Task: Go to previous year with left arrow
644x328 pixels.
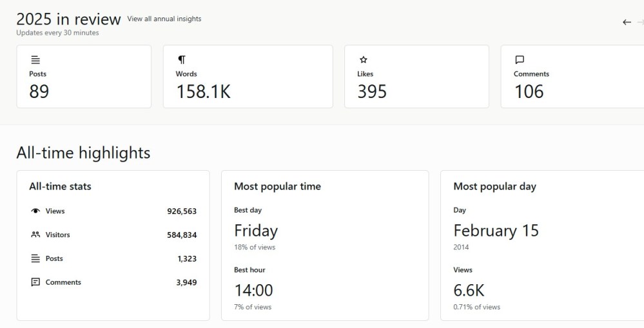Action: click(627, 22)
